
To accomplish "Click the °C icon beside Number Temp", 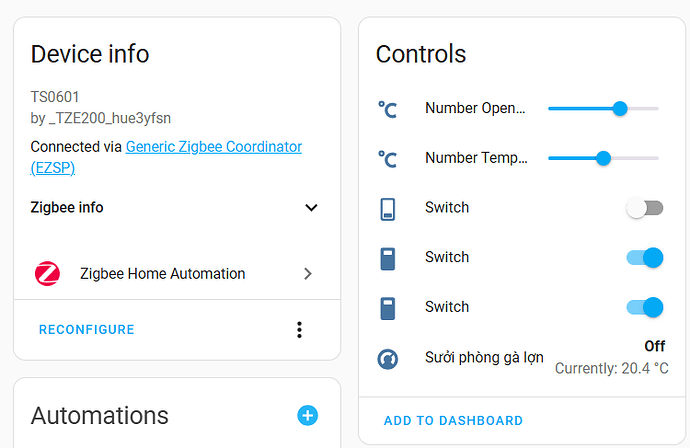I will (388, 159).
